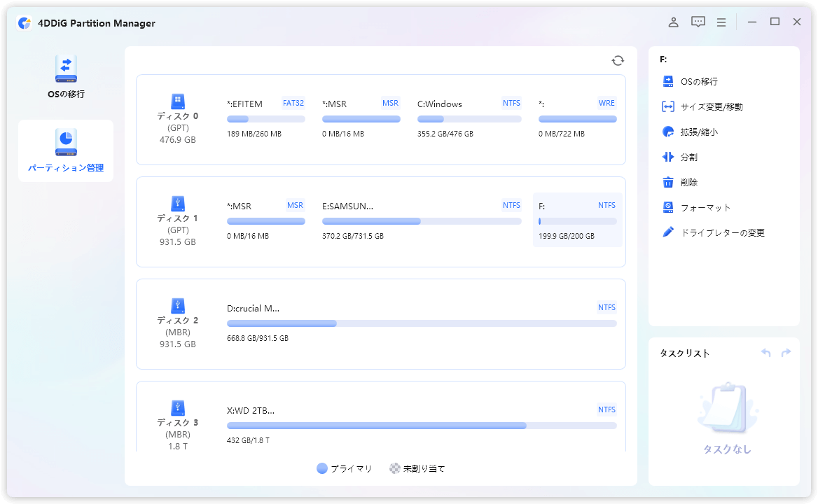Viewport: 818px width, 504px height.
Task: Select the パーティション管理 sidebar section
Action: tap(66, 150)
